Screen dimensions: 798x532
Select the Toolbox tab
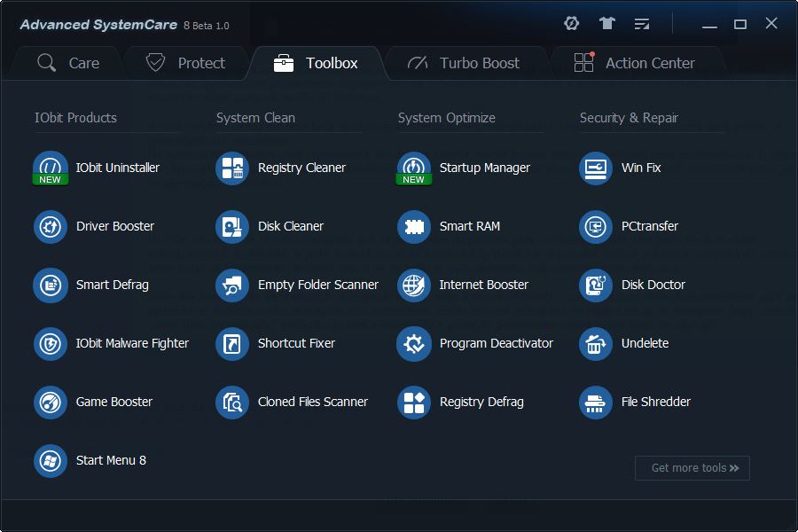(316, 63)
